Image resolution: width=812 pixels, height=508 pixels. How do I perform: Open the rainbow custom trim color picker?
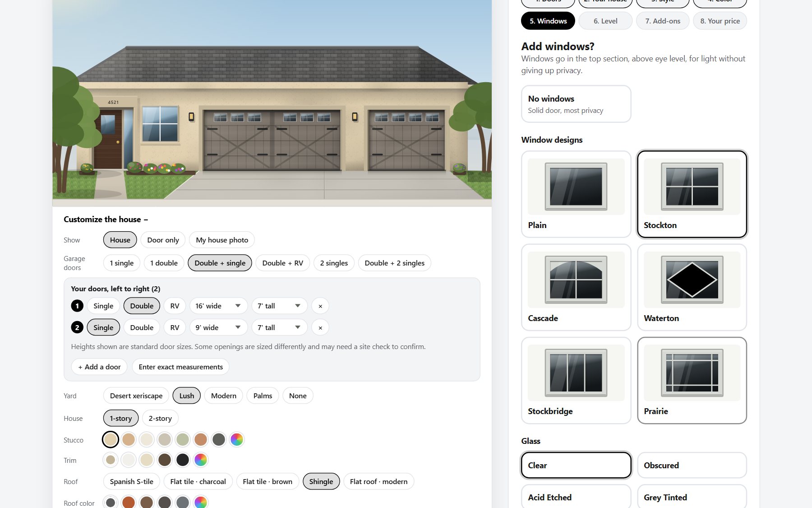coord(201,460)
